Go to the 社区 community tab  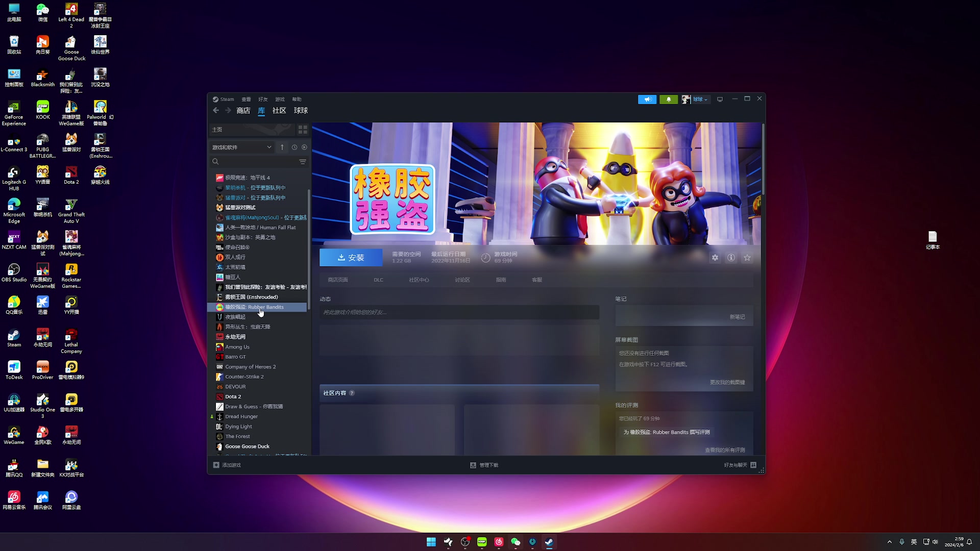[279, 111]
